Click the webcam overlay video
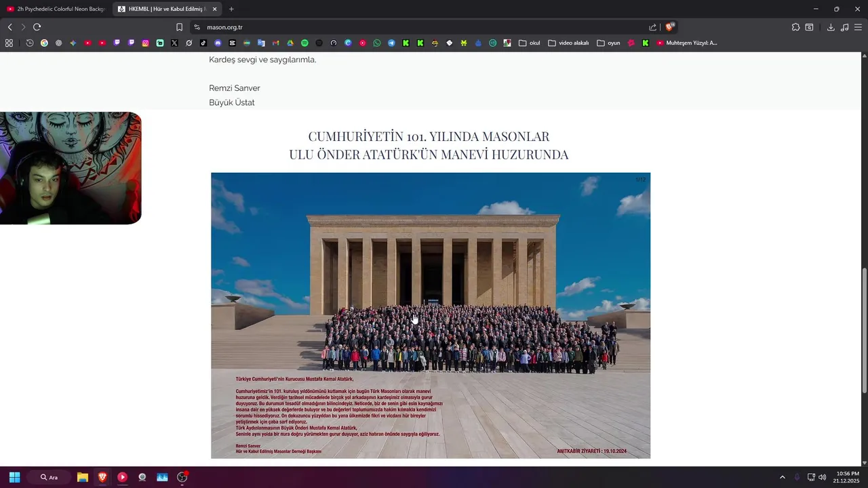This screenshot has width=868, height=488. point(71,168)
